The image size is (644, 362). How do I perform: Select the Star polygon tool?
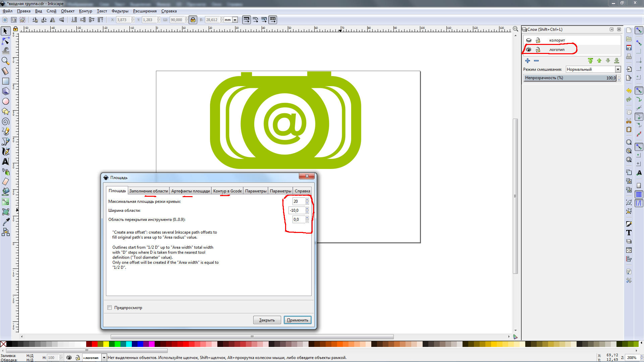click(x=5, y=111)
